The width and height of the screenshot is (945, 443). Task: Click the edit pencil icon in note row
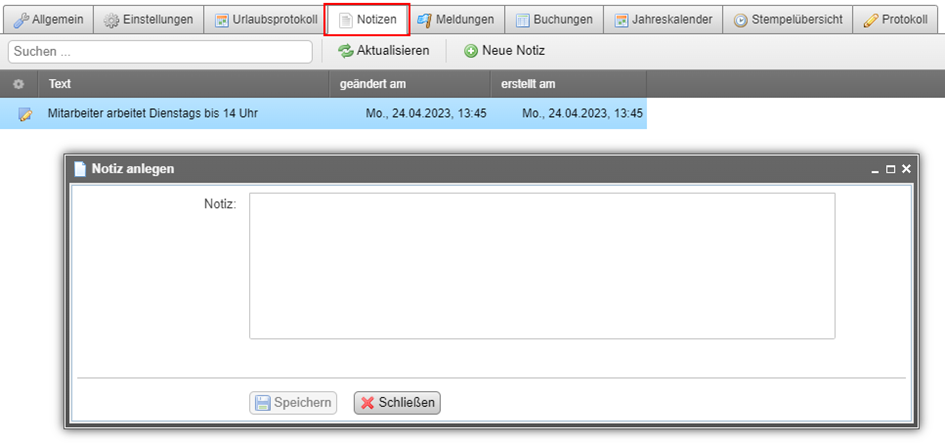25,114
